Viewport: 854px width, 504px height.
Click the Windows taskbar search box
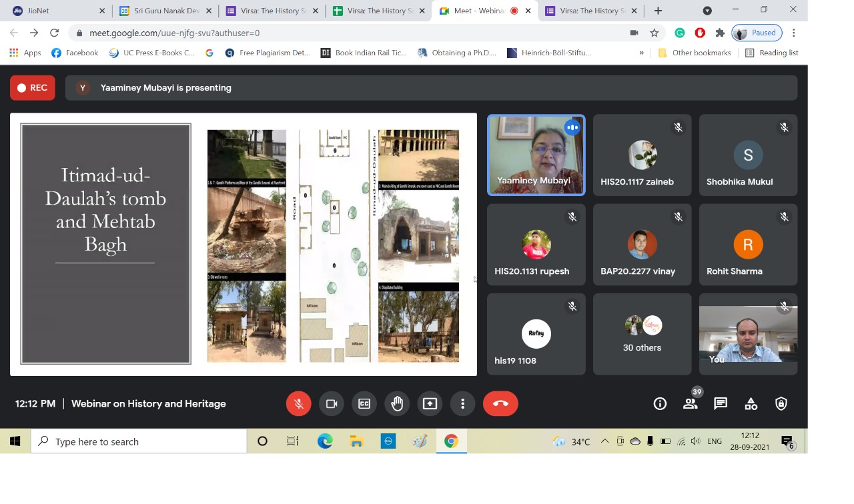coord(139,441)
